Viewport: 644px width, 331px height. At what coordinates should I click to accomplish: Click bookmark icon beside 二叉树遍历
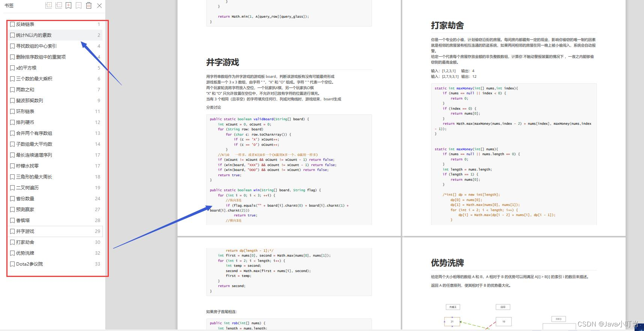click(12, 188)
